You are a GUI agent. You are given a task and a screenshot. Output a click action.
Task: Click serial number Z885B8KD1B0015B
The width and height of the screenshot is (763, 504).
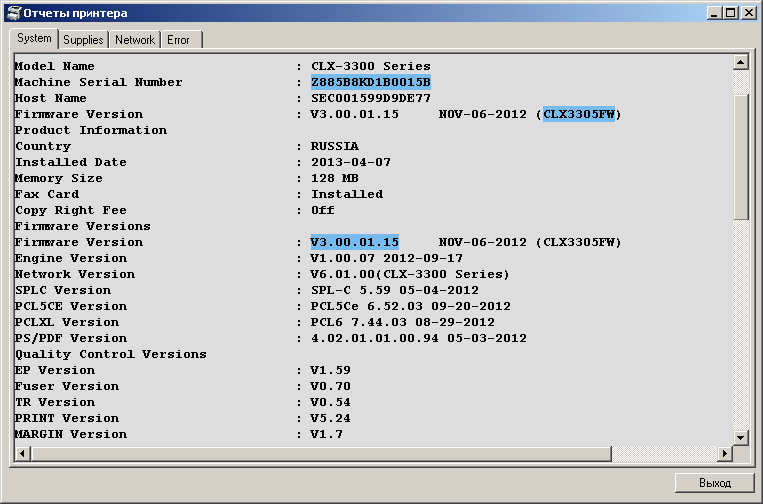[x=371, y=82]
